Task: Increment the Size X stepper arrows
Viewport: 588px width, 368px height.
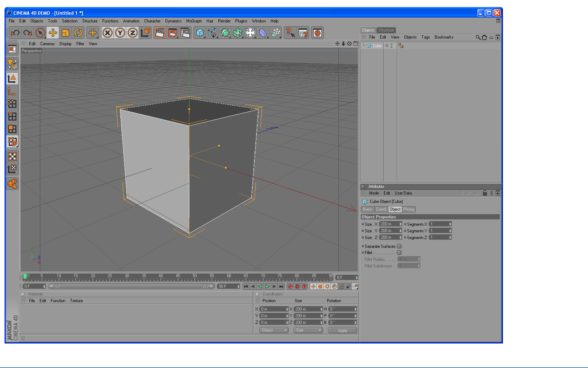Action: [x=400, y=224]
